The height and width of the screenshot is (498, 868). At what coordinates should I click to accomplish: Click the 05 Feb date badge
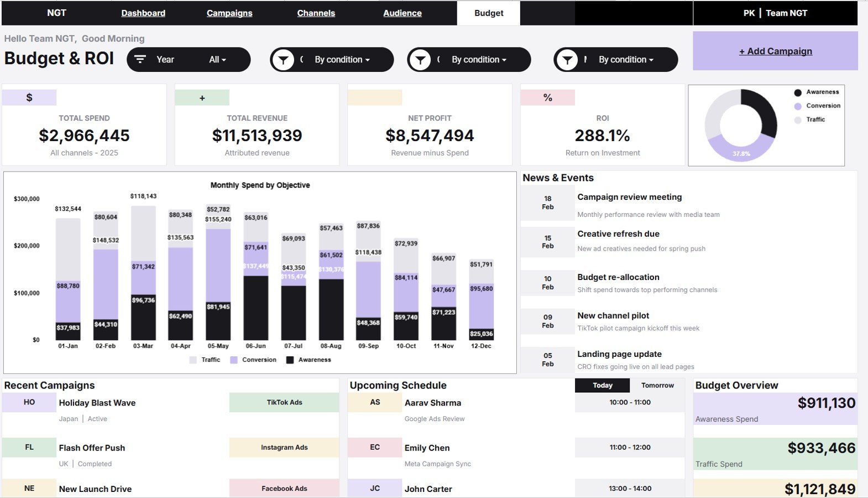pos(547,360)
